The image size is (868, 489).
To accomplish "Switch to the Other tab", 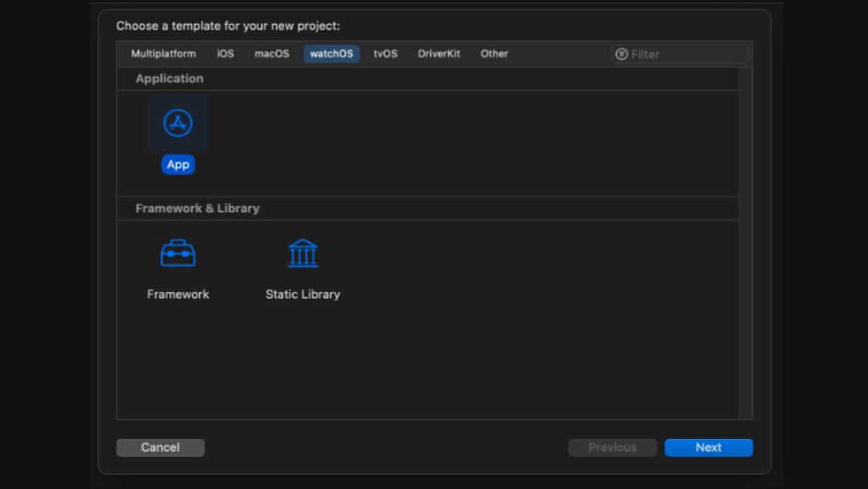I will (495, 53).
